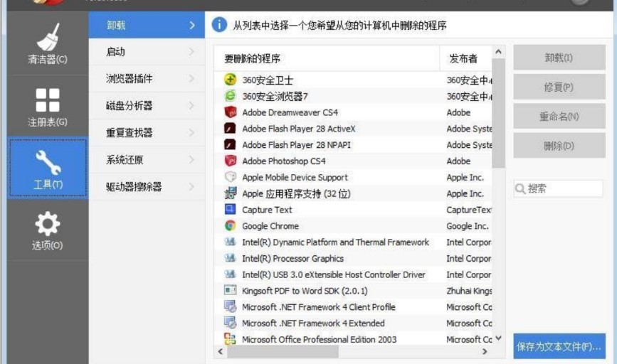Click the vertical scrollbar up arrow
The height and width of the screenshot is (364, 617).
[499, 51]
